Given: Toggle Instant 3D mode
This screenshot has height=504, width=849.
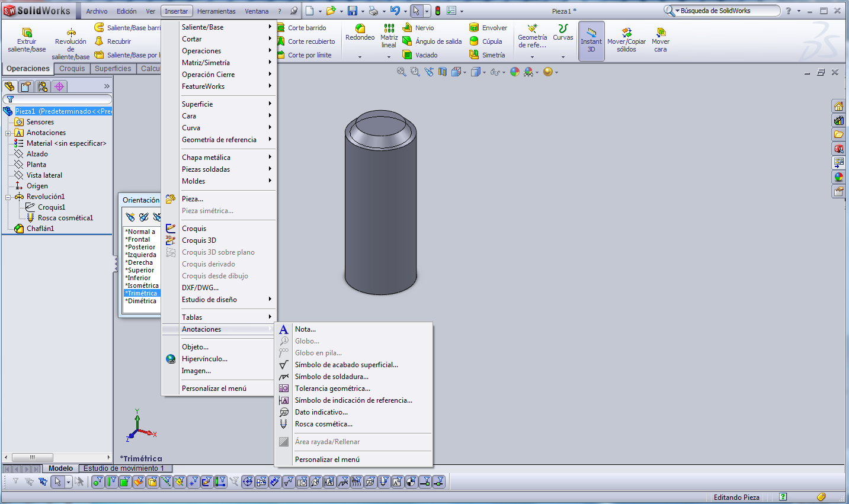Looking at the screenshot, I should pos(591,41).
